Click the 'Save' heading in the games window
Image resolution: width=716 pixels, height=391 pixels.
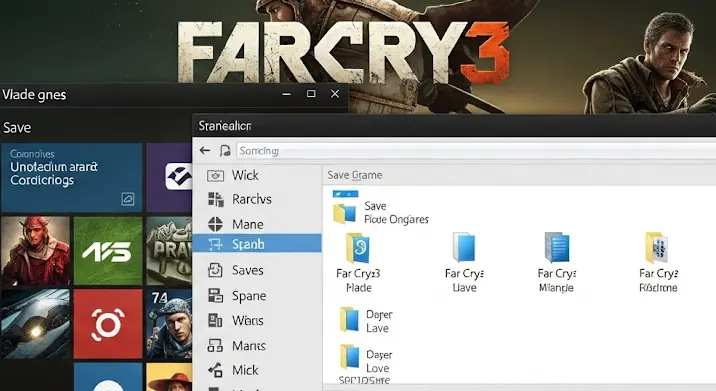17,127
